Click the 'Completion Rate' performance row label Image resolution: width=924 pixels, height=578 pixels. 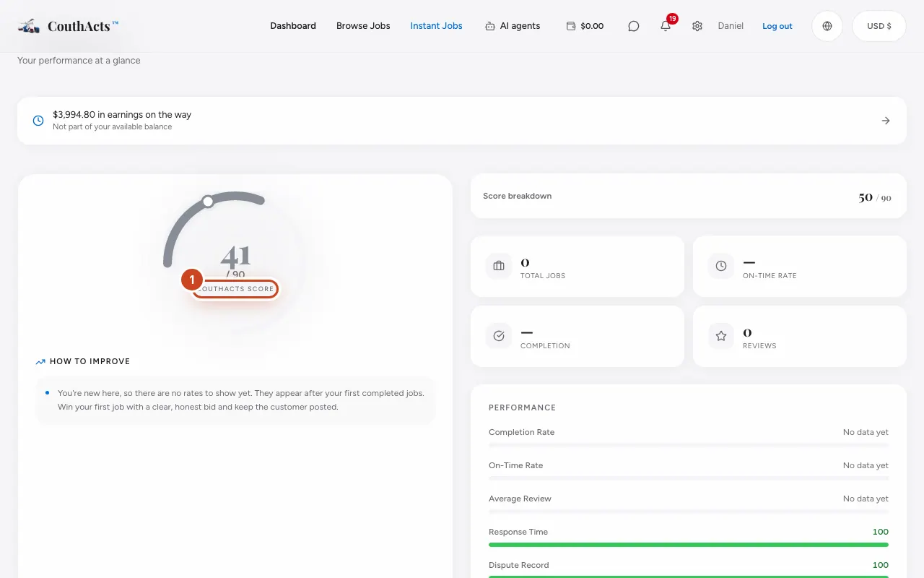click(522, 432)
